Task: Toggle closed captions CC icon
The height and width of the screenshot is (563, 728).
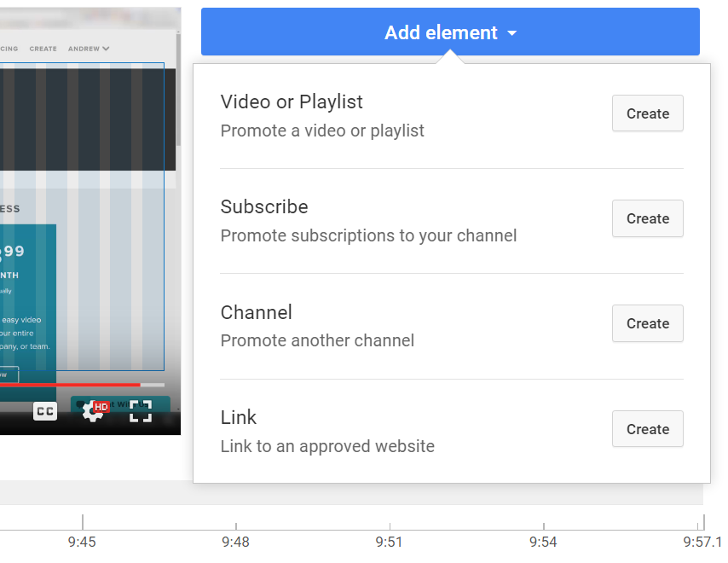Action: tap(45, 411)
